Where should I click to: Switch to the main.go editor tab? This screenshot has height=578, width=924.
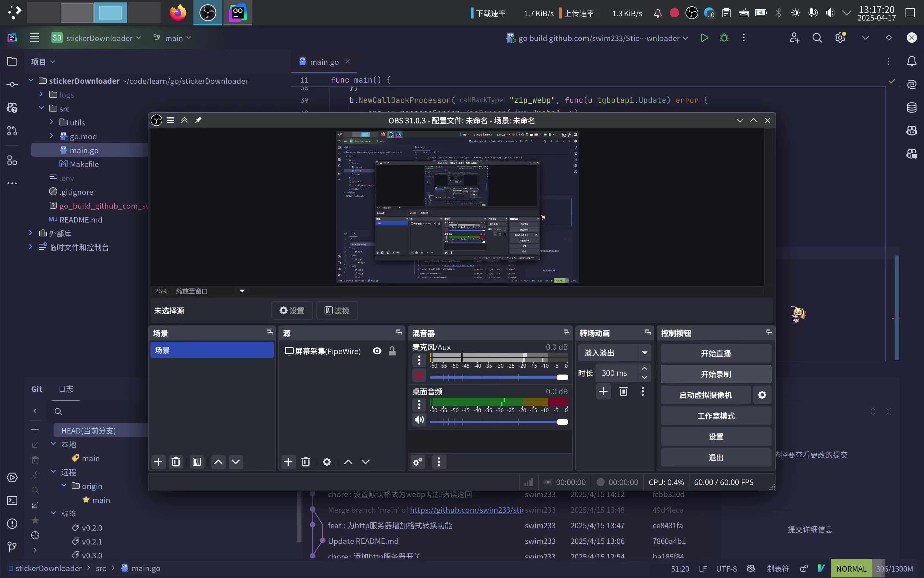pyautogui.click(x=324, y=62)
